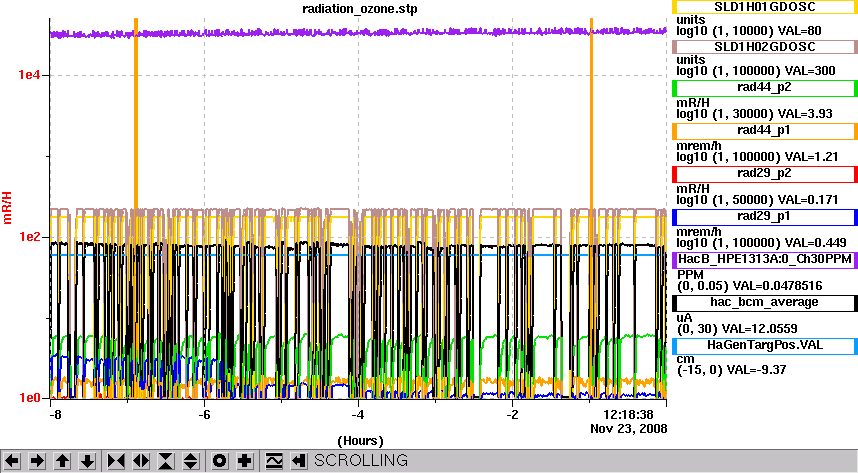Select the hac_bcm_average black legend entry
Screen dimensions: 858x473
[x=764, y=303]
